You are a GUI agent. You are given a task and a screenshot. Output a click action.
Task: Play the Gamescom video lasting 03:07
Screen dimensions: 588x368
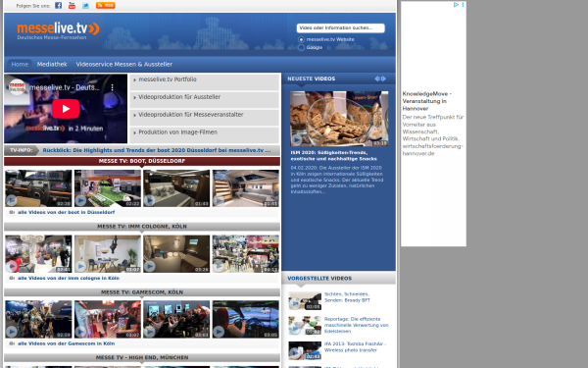pos(108,319)
